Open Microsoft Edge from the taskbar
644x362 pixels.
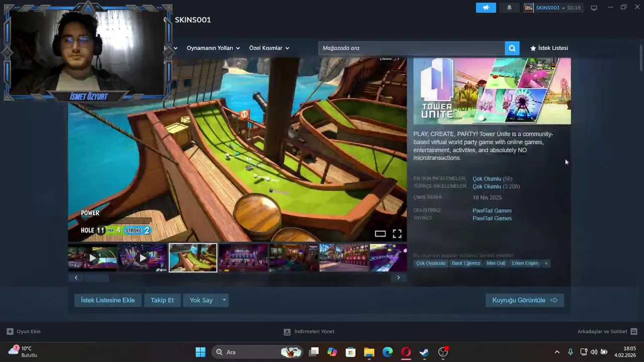[387, 352]
